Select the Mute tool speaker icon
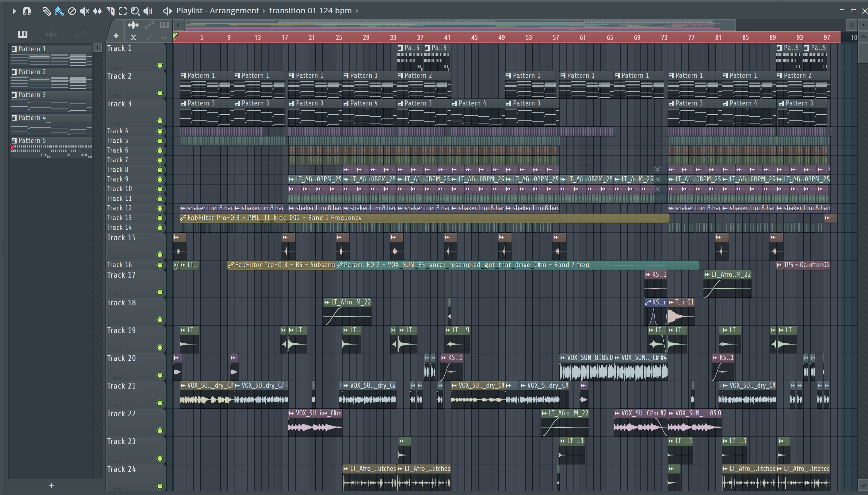 85,11
